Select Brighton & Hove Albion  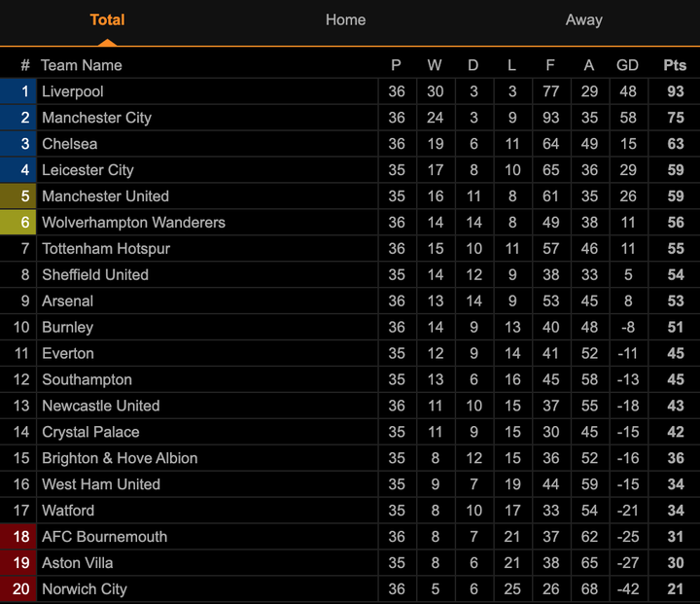point(120,458)
